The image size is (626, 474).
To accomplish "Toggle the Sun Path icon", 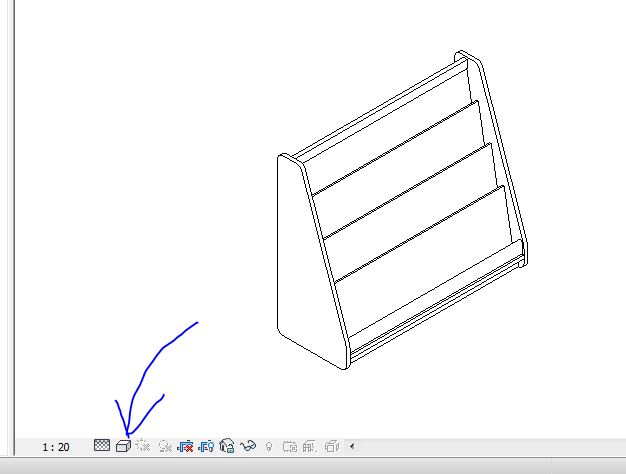I will (x=143, y=446).
